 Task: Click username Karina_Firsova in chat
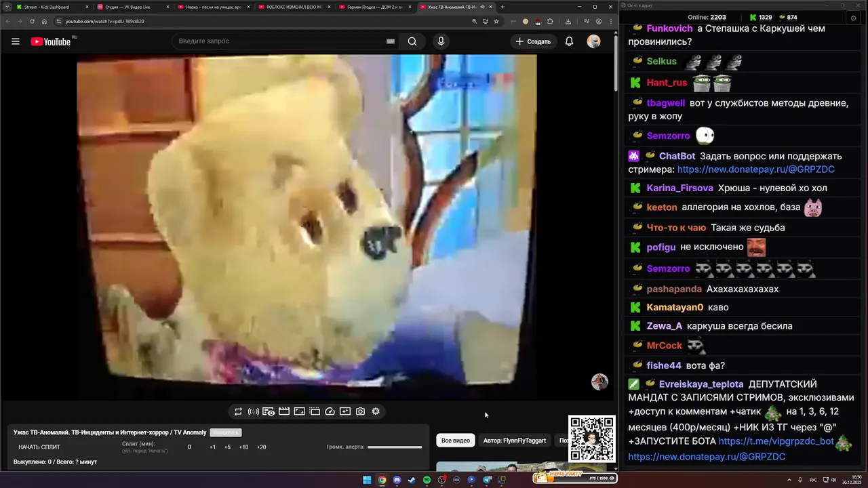(x=679, y=188)
